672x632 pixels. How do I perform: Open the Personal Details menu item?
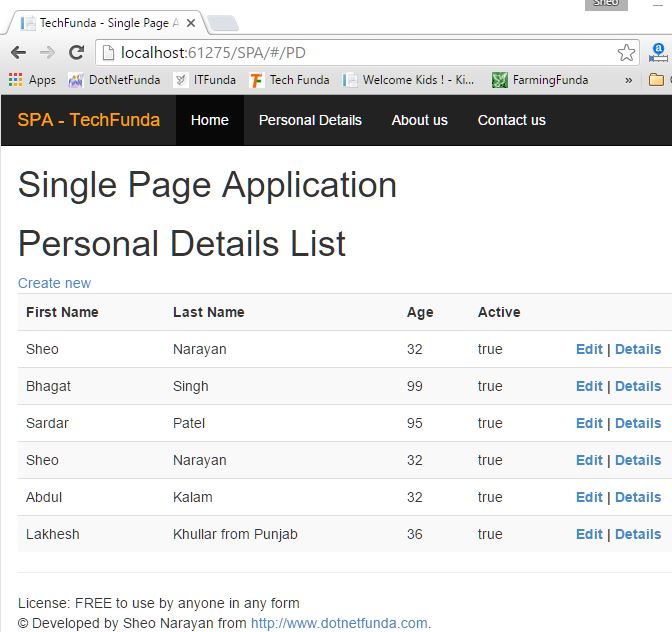[310, 120]
